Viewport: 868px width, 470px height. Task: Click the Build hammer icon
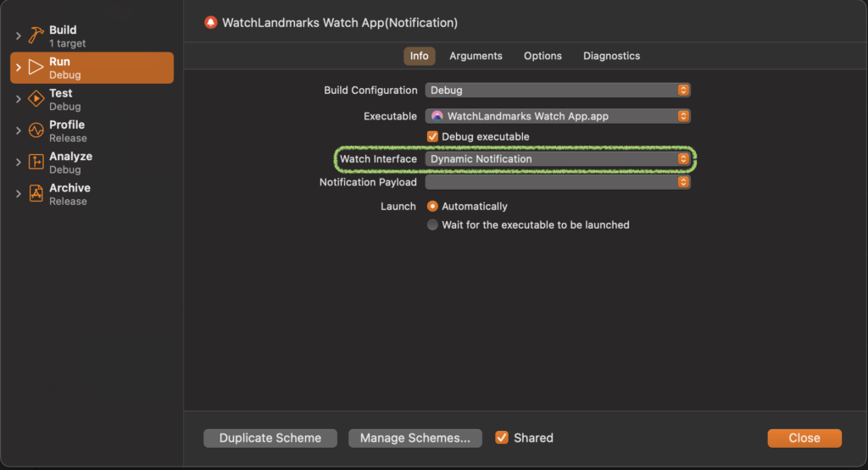[x=36, y=36]
